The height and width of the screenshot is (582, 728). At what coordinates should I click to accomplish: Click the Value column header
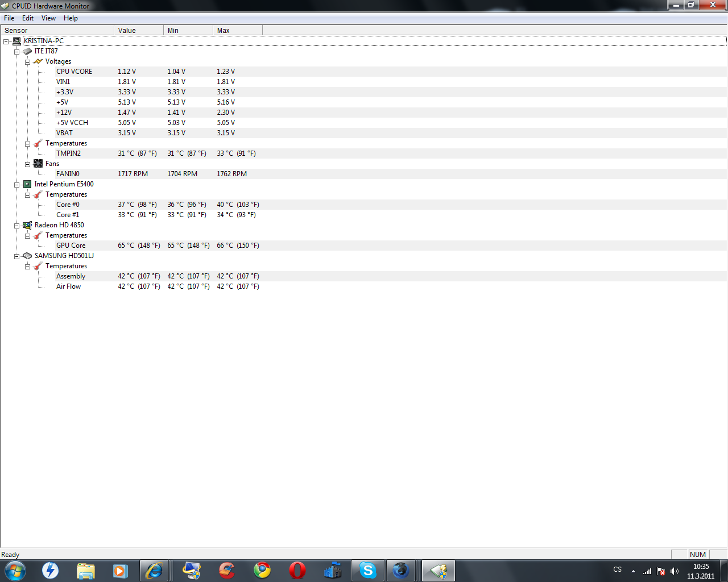point(139,30)
